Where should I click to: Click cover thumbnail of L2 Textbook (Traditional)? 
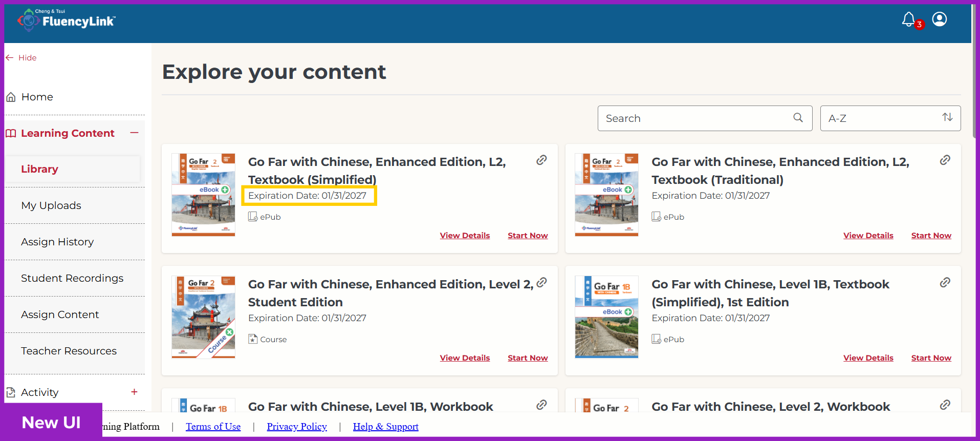pos(606,195)
